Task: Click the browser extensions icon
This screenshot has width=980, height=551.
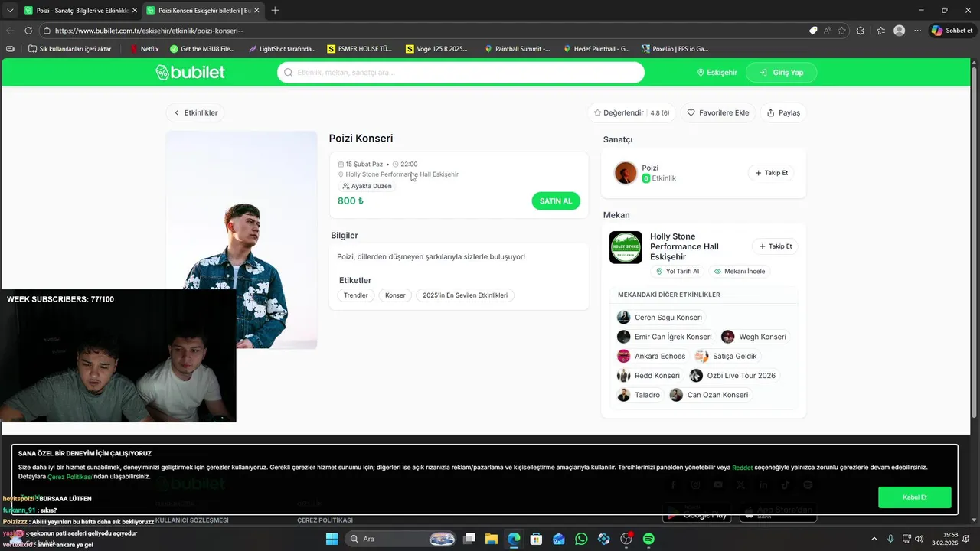Action: coord(861,31)
